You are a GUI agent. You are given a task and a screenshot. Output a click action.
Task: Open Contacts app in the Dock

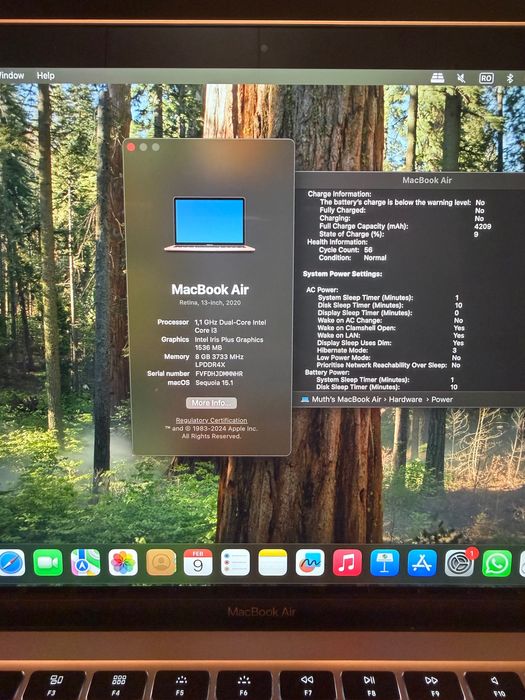(x=161, y=562)
